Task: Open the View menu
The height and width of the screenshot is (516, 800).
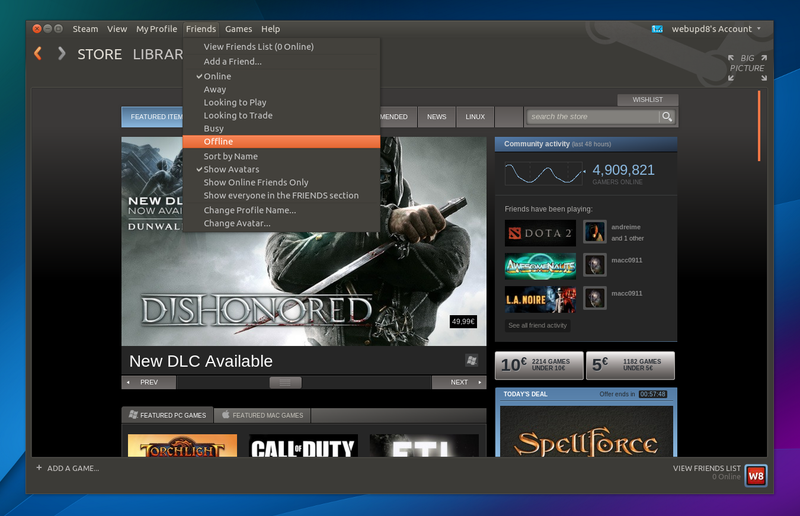Action: coord(117,29)
